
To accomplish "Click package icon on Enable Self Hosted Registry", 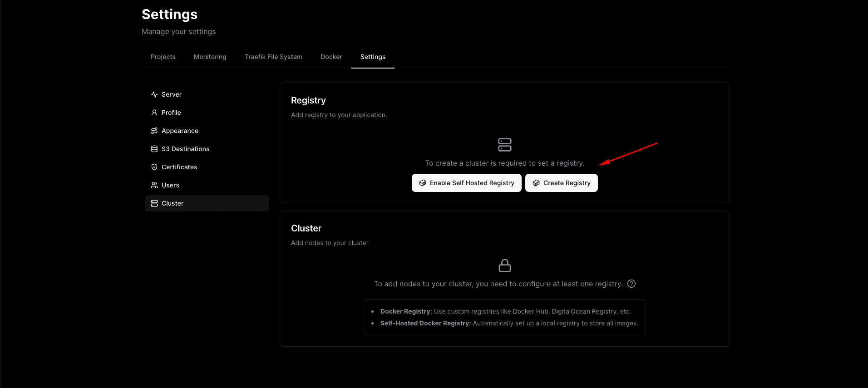I will [423, 183].
